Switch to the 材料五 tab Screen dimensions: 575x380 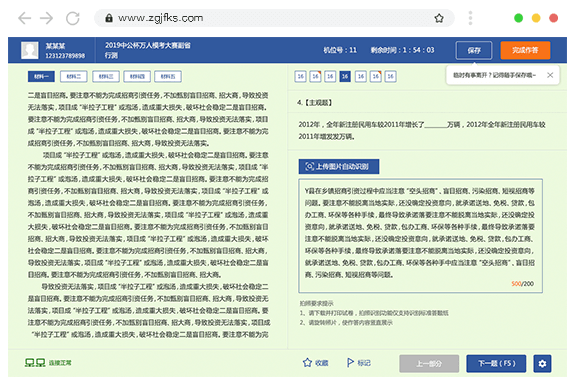tap(168, 76)
